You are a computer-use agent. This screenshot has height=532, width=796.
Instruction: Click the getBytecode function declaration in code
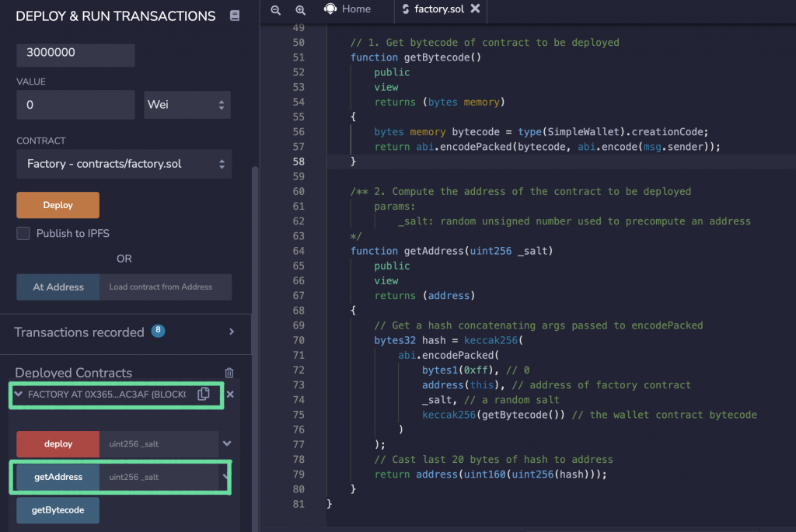coord(416,57)
